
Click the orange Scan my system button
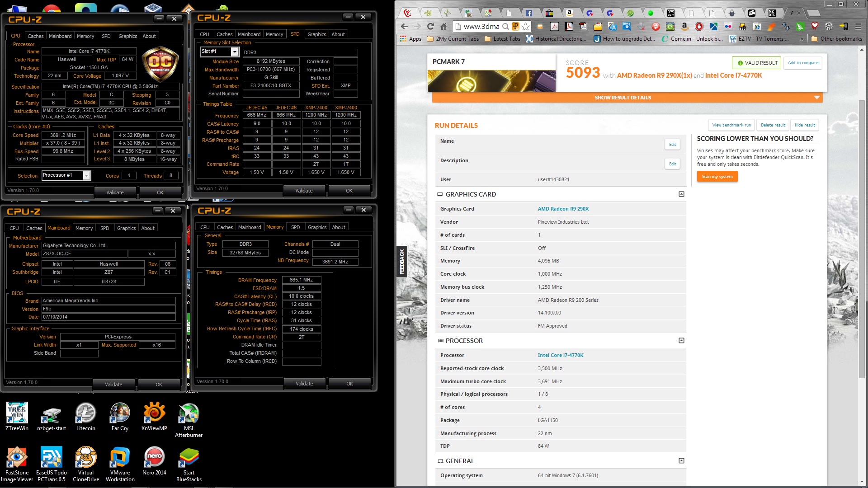(717, 177)
